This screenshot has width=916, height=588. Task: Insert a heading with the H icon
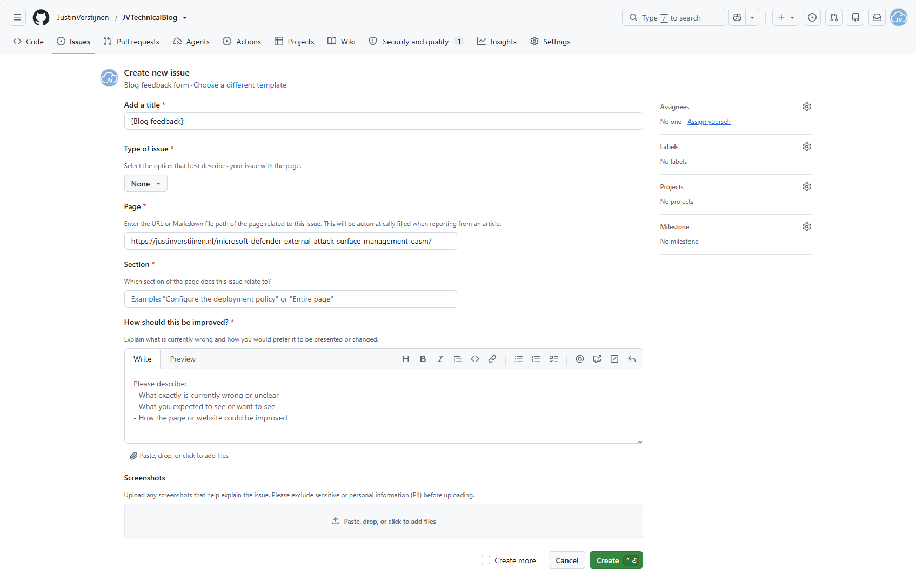click(x=406, y=359)
